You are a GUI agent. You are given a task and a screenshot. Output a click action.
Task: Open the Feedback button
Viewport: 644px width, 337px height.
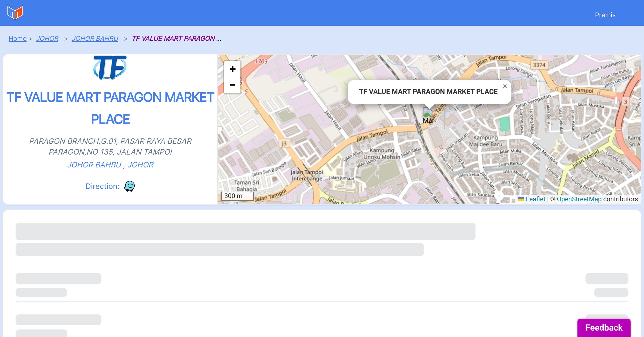point(604,327)
